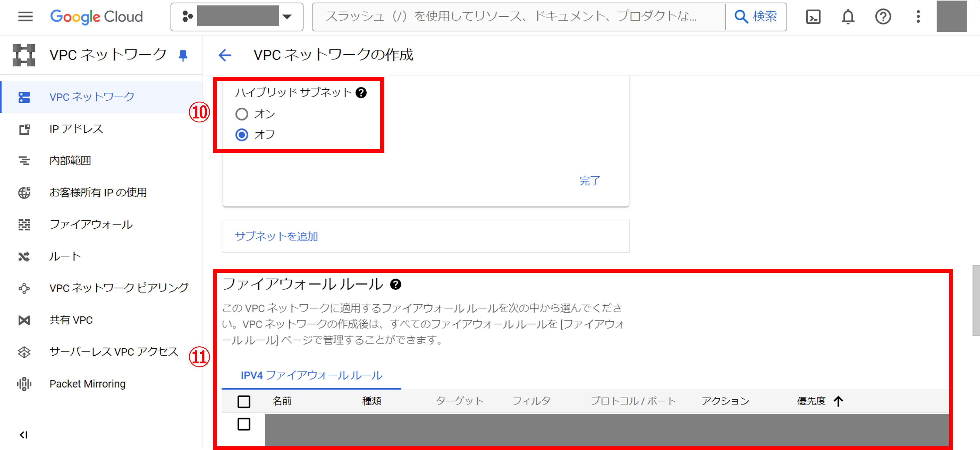
Task: Check the select-all checkbox in table header
Action: 244,401
